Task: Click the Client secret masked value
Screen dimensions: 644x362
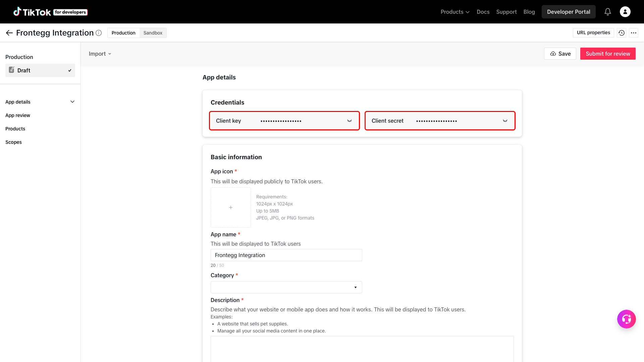Action: point(437,121)
